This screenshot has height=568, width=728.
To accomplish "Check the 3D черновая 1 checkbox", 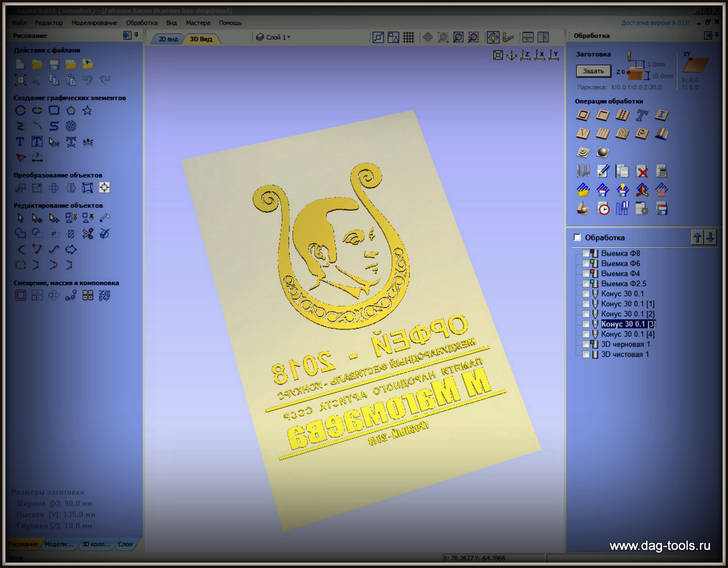I will [x=586, y=344].
